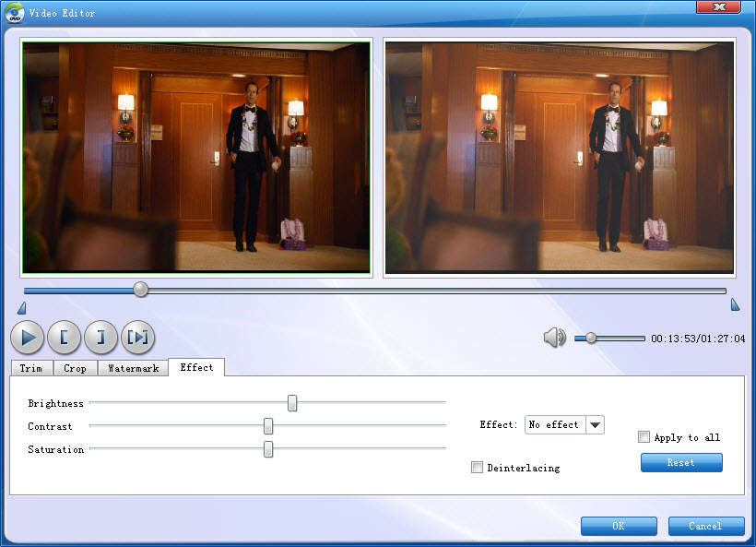Click the left trim start marker triangle
The width and height of the screenshot is (756, 547).
22,308
